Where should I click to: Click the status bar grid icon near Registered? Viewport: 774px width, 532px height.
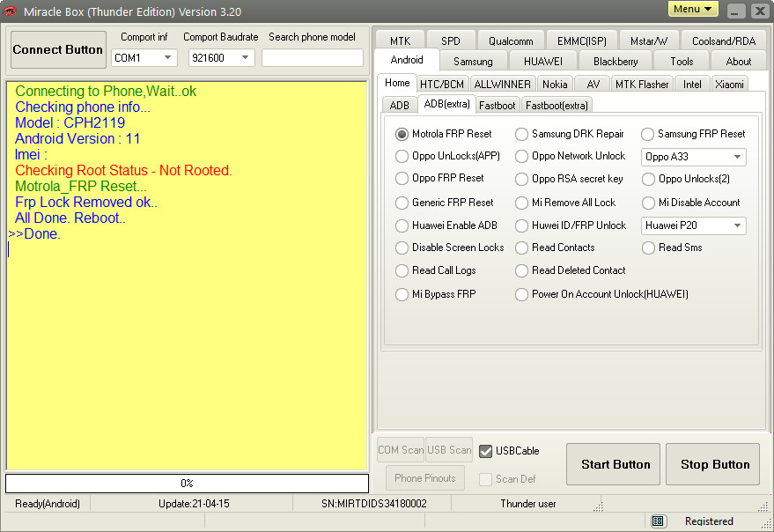(x=657, y=521)
